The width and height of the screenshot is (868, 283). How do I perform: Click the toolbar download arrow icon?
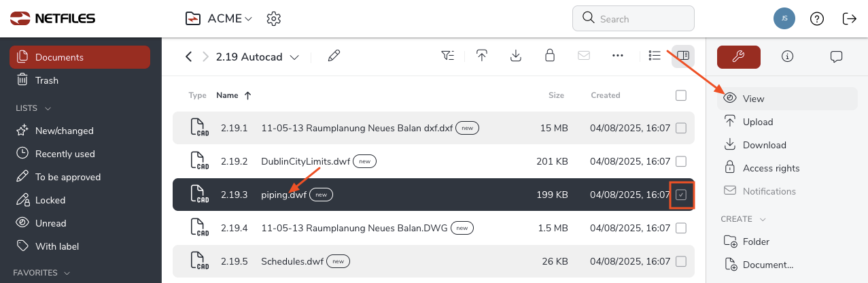tap(516, 56)
